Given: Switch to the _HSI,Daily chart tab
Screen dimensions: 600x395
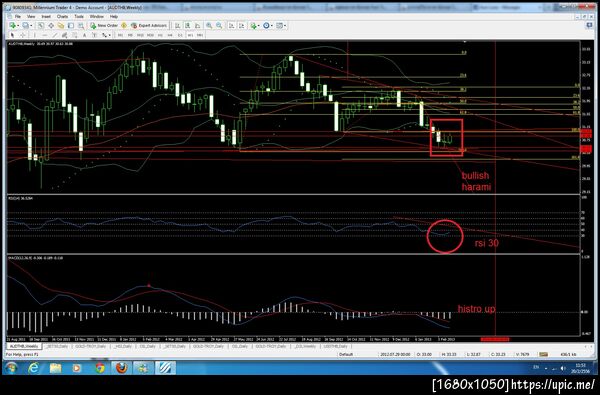Looking at the screenshot, I should click(122, 346).
